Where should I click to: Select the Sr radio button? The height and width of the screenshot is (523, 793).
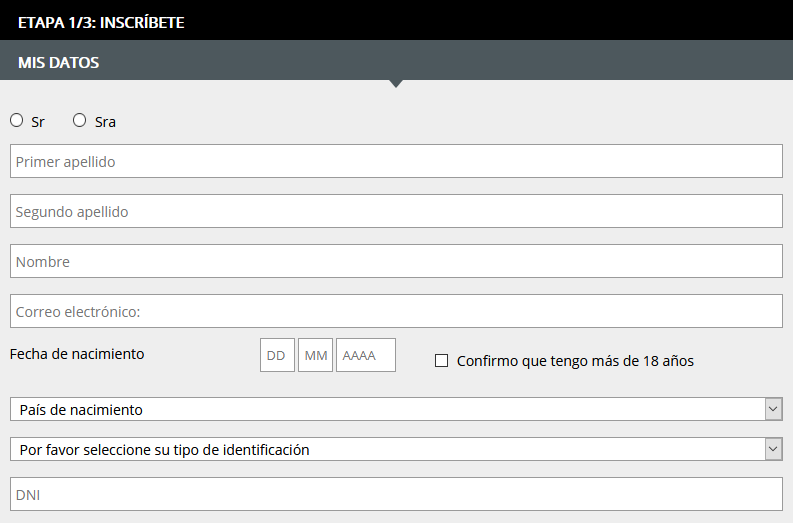(17, 120)
